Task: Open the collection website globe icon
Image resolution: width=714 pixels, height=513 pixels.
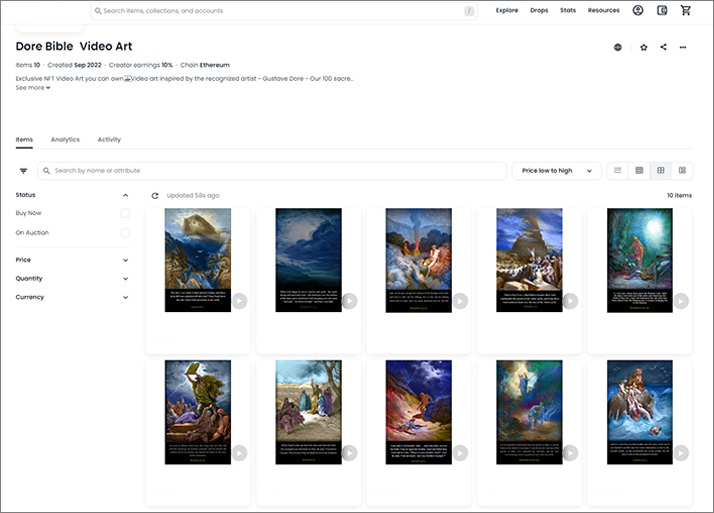Action: point(617,47)
